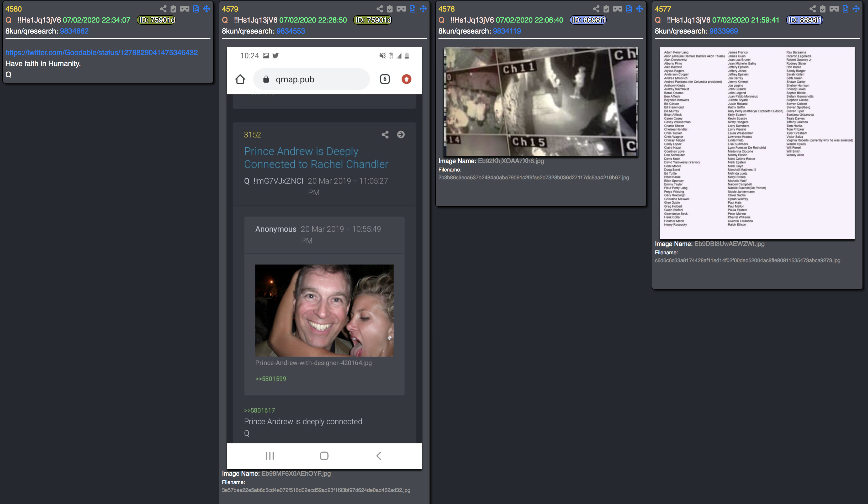The image size is (868, 504).
Task: Open the Ch11 surveillance camera image thumbnail
Action: tap(541, 102)
